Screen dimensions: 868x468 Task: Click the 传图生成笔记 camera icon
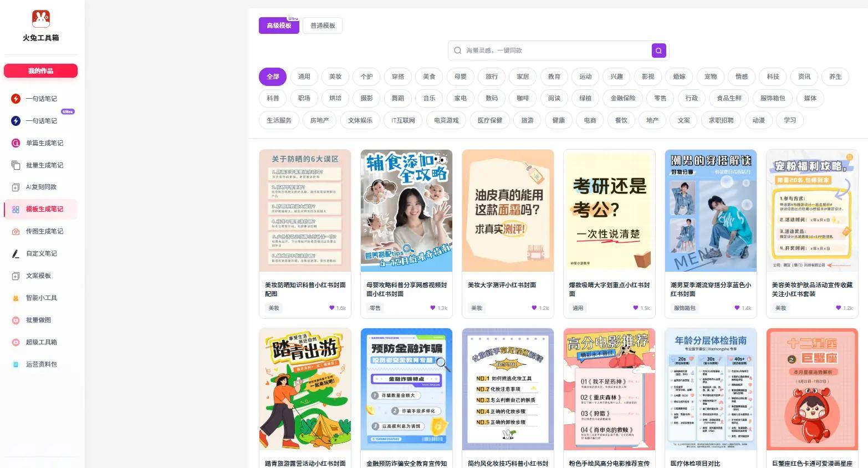tap(16, 231)
